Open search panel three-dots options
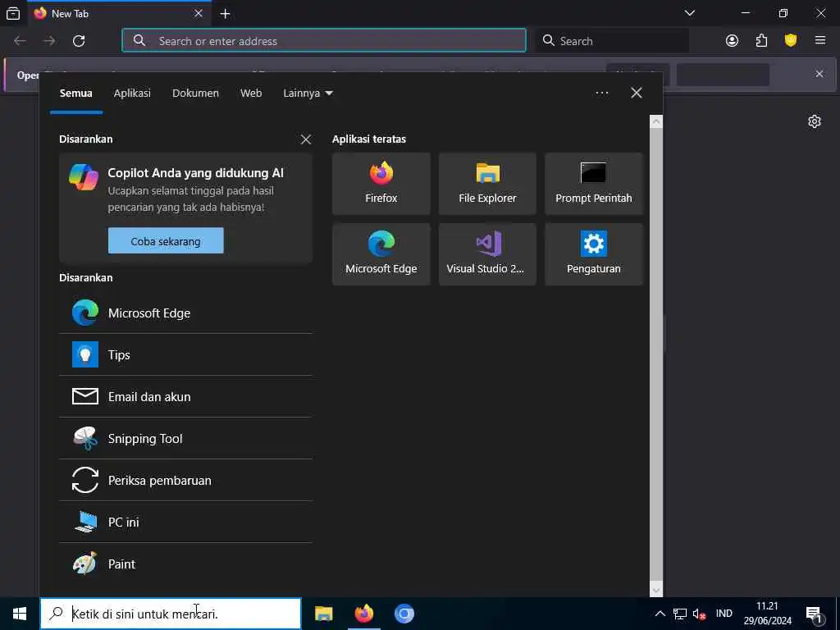The width and height of the screenshot is (840, 630). click(601, 94)
